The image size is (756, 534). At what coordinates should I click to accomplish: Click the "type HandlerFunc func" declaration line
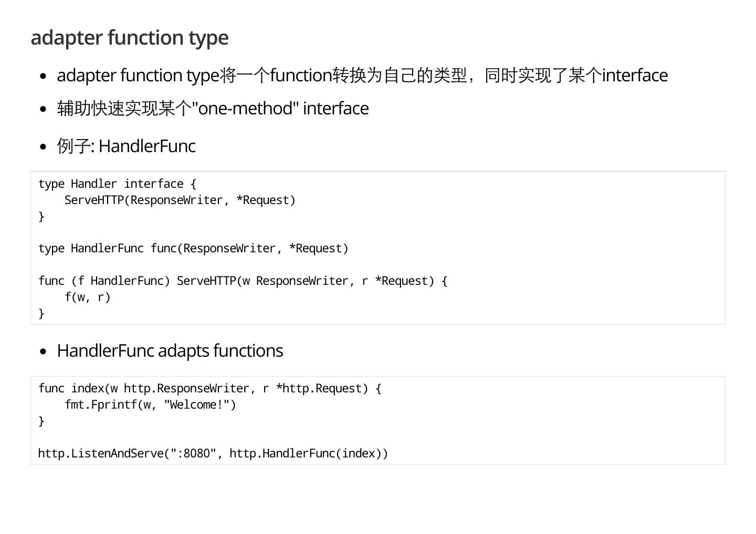[193, 249]
